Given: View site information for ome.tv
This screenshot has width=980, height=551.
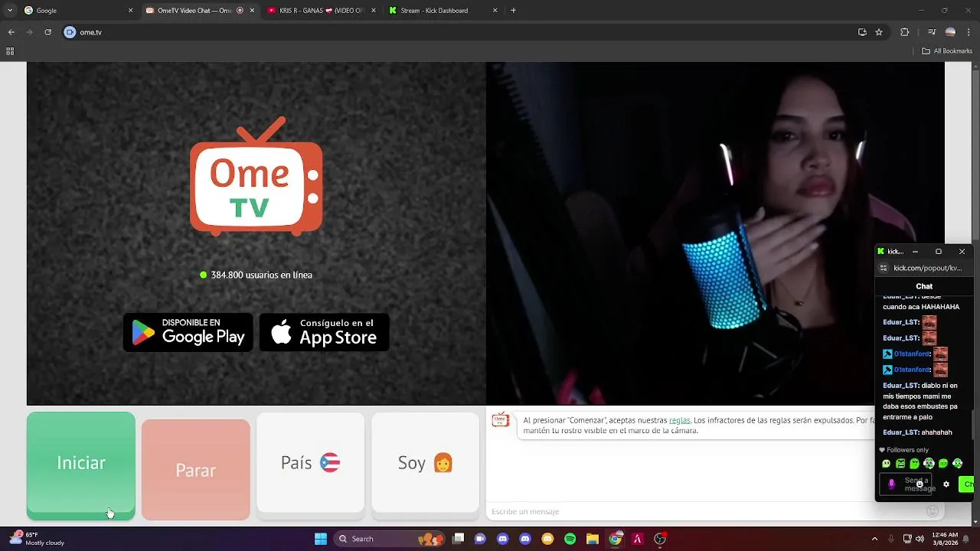Looking at the screenshot, I should [70, 32].
